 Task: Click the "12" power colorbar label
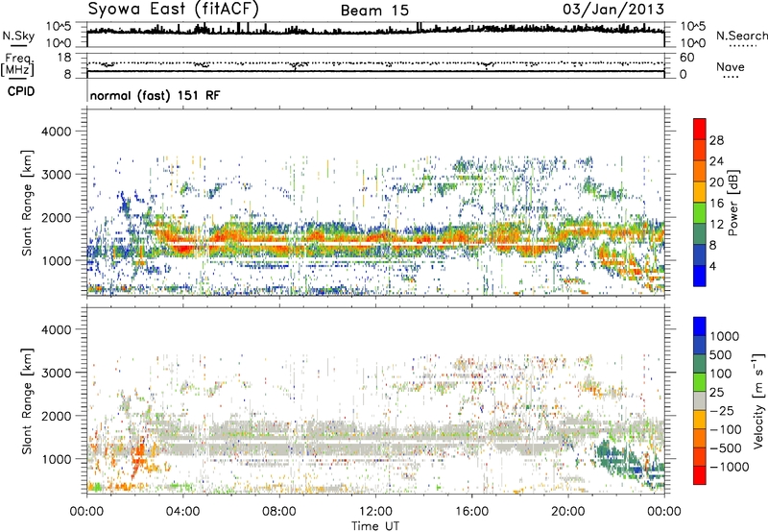716,224
